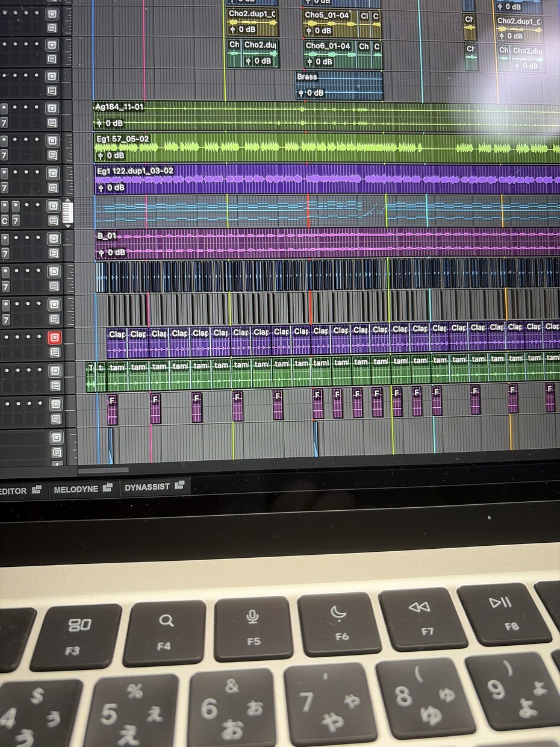Toggle the square button on Ag184_11-01 track
The width and height of the screenshot is (560, 747).
coord(52,108)
